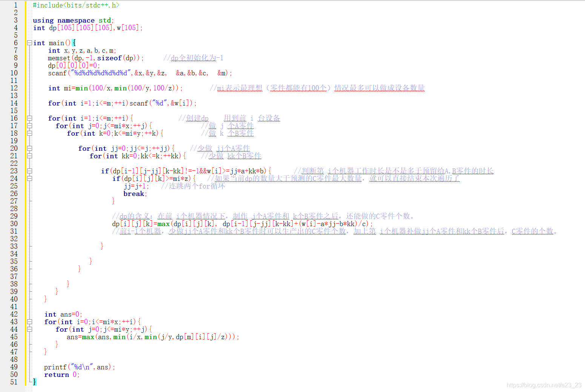
Task: Click the dp[105][105][105] declaration
Action: point(81,28)
